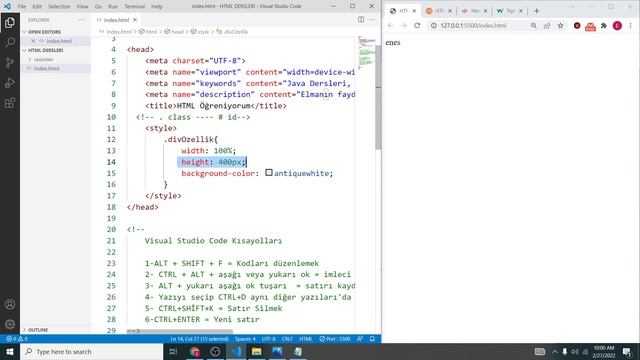The image size is (640, 360).
Task: Click the divOzellik breadcrumb item
Action: click(232, 31)
